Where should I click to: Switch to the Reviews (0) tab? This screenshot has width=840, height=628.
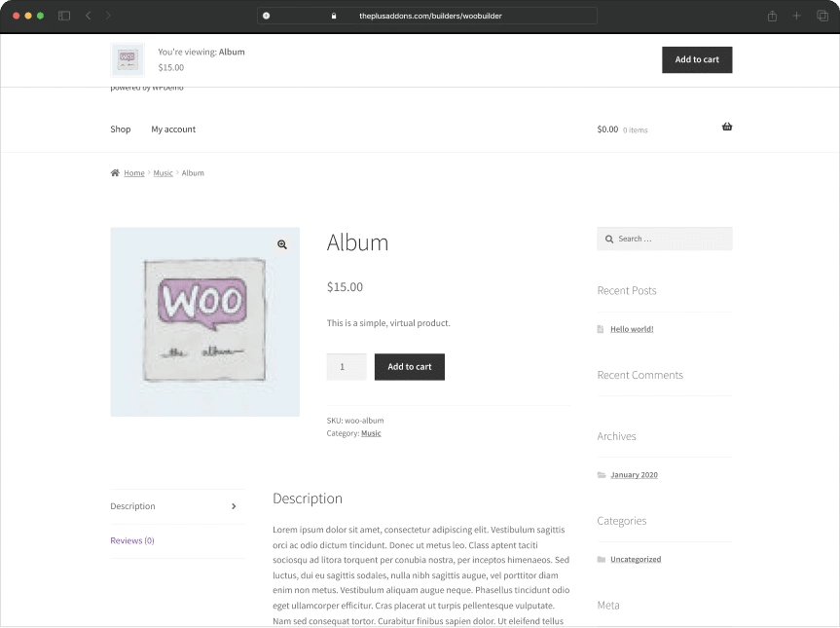[x=131, y=539]
